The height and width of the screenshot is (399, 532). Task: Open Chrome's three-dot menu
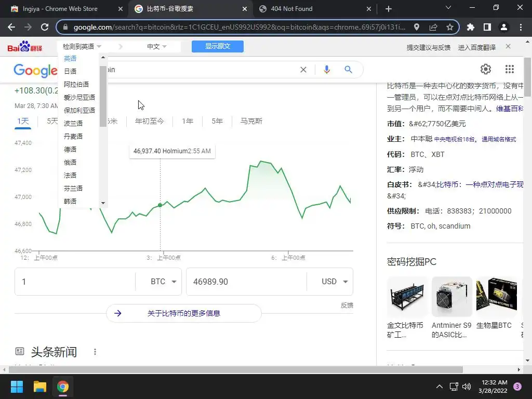pos(521,27)
